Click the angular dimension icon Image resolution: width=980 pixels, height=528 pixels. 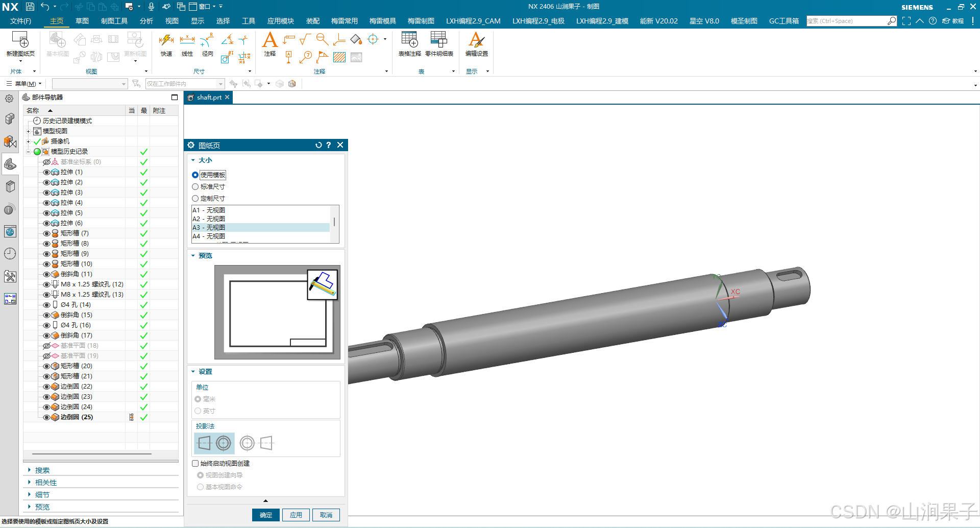(227, 39)
